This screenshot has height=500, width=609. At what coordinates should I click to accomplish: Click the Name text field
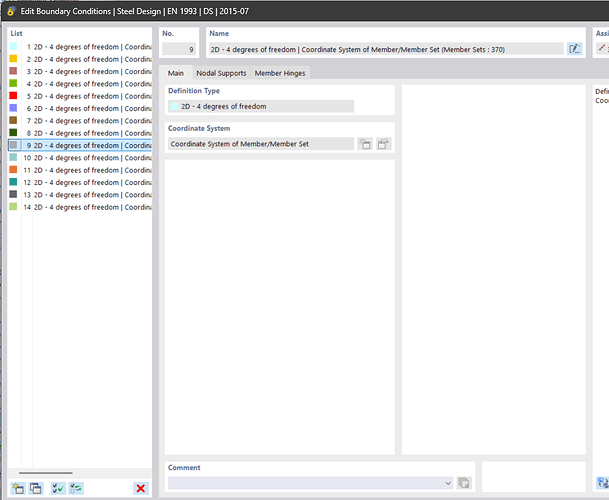click(x=385, y=48)
